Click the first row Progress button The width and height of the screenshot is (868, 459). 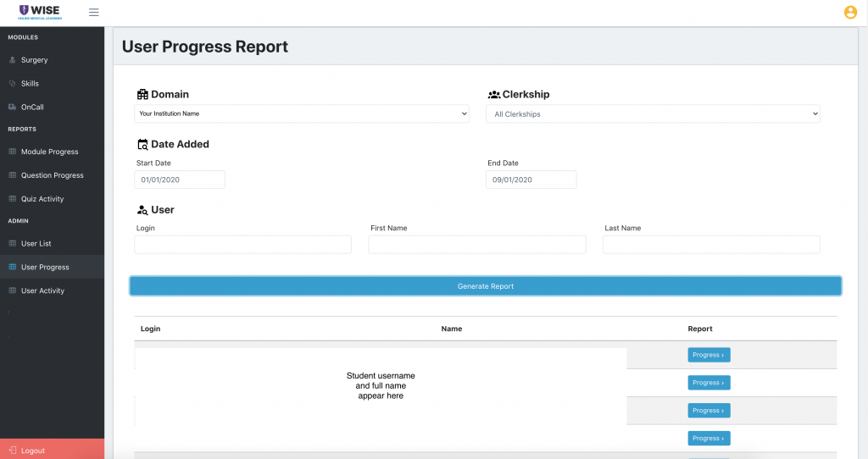point(708,355)
